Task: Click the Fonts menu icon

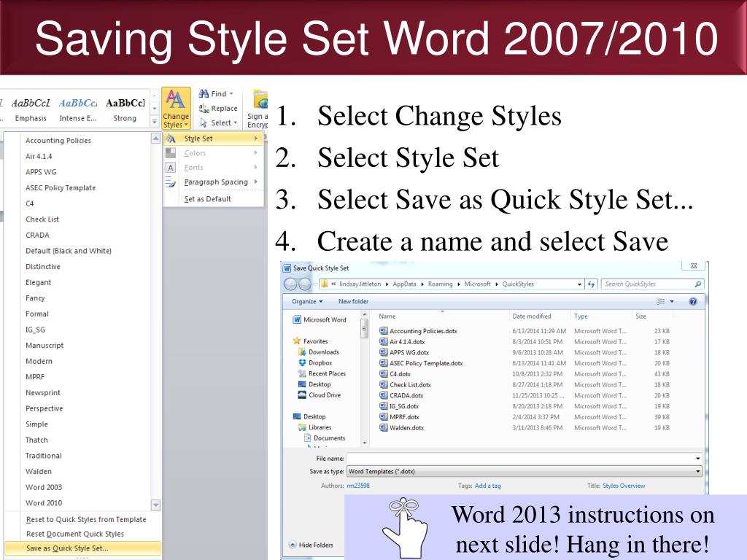Action: tap(171, 168)
